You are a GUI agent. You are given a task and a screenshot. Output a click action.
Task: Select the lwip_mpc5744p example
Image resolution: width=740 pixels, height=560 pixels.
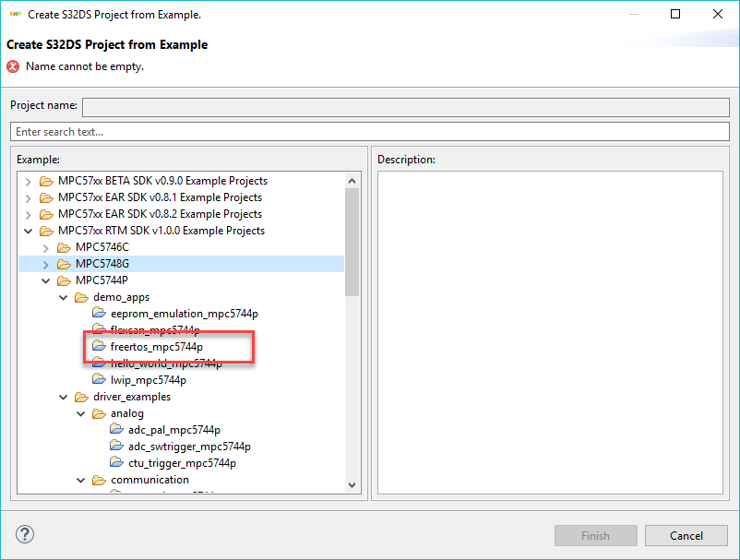pyautogui.click(x=149, y=380)
